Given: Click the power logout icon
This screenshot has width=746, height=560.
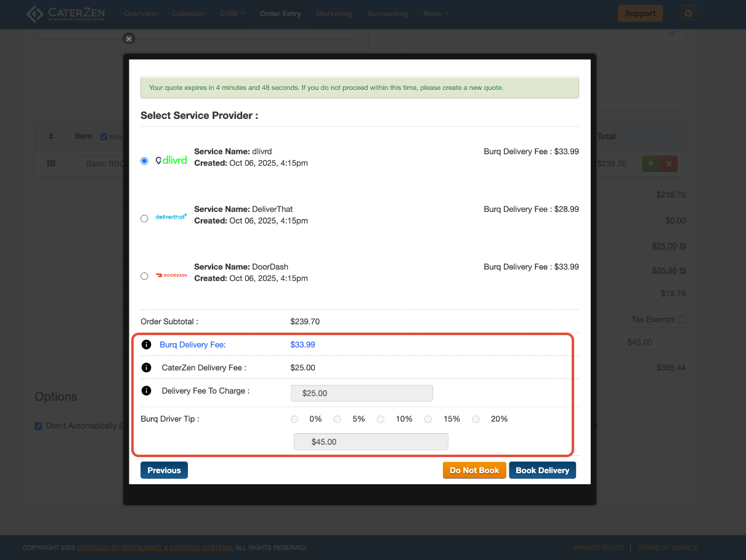Looking at the screenshot, I should [689, 14].
